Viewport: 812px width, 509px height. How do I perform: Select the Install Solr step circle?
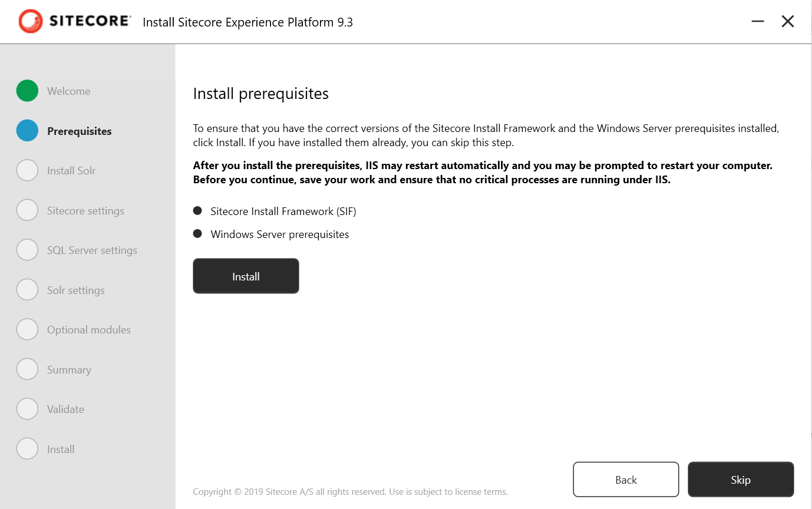point(27,170)
